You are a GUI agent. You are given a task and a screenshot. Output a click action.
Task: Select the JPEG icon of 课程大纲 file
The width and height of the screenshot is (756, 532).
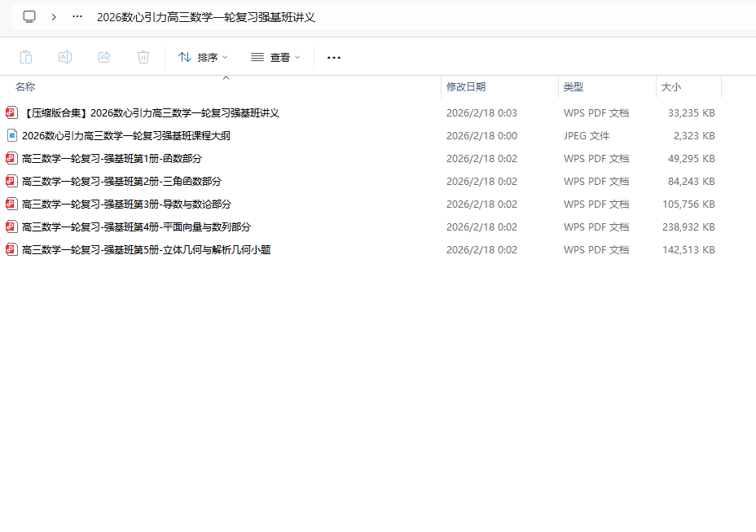11,136
